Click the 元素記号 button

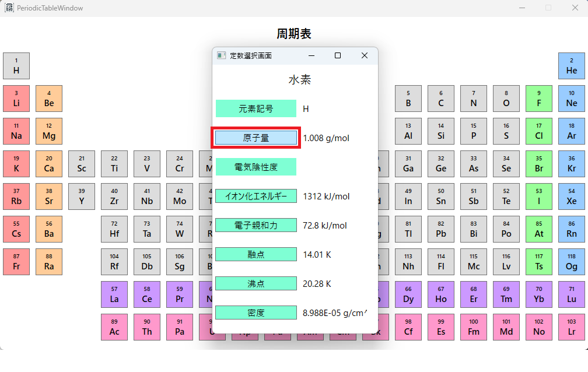[x=256, y=109]
